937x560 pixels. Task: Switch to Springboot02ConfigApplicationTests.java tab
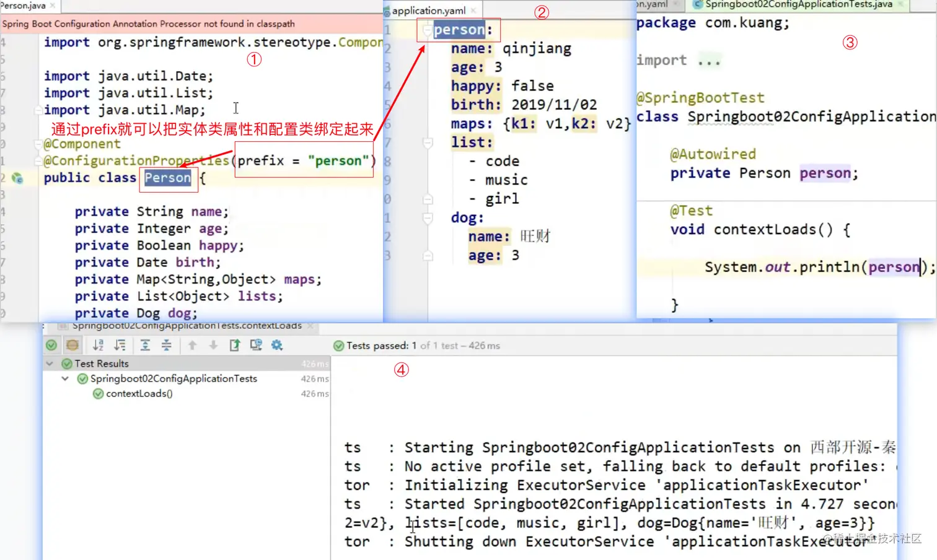[x=799, y=4]
